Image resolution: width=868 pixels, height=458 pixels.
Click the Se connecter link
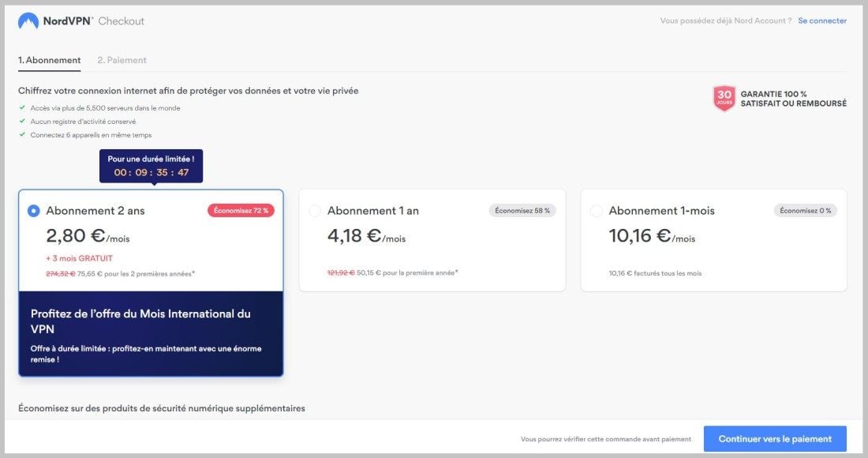[822, 21]
